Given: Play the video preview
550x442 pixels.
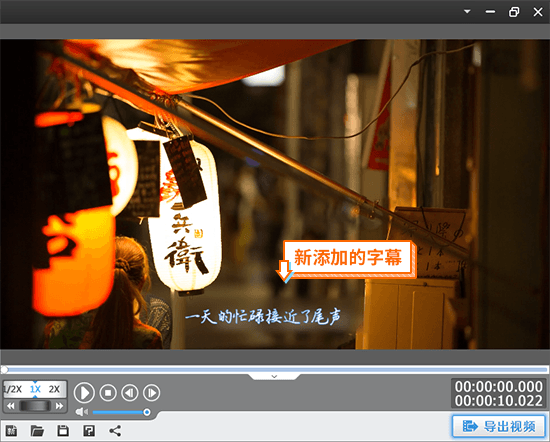Looking at the screenshot, I should [x=84, y=393].
